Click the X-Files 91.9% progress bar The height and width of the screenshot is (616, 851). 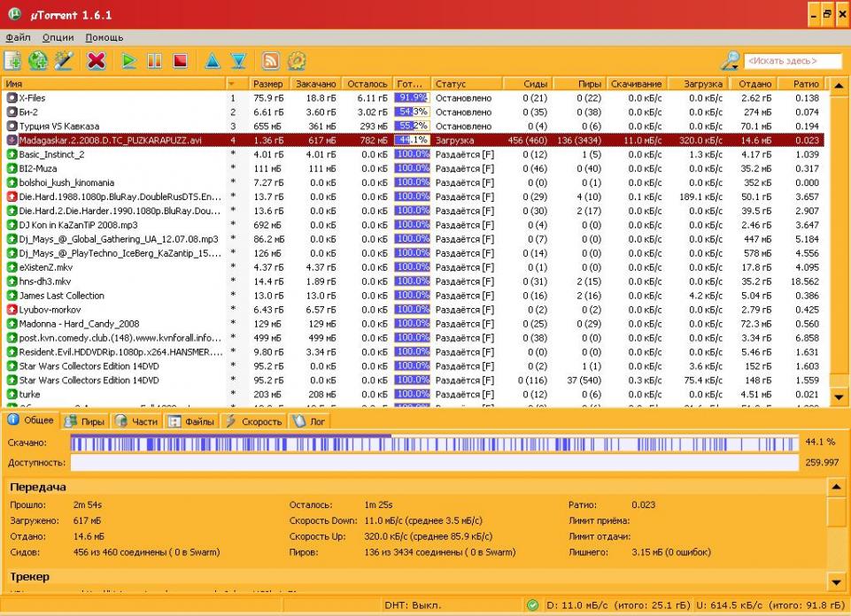click(x=412, y=98)
